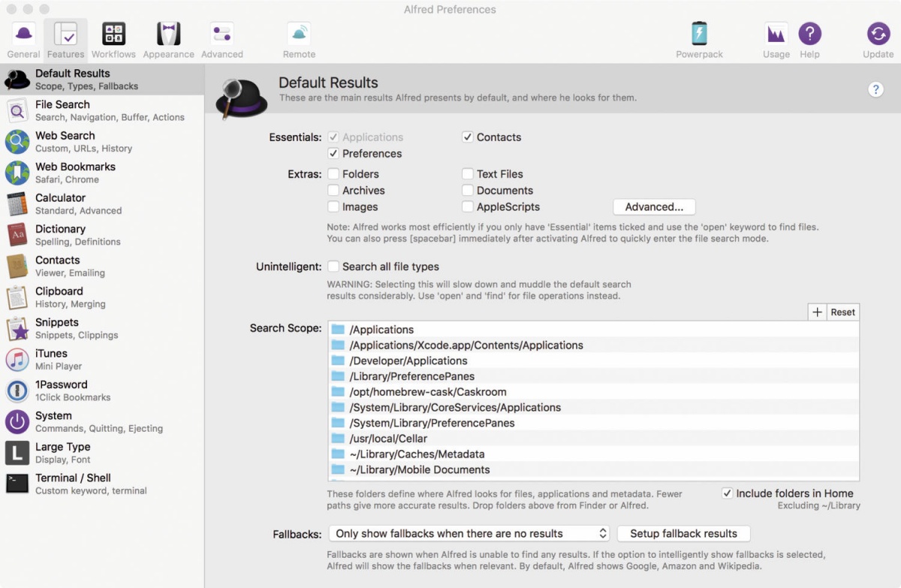901x588 pixels.
Task: Open Snippets feature settings
Action: (102, 328)
